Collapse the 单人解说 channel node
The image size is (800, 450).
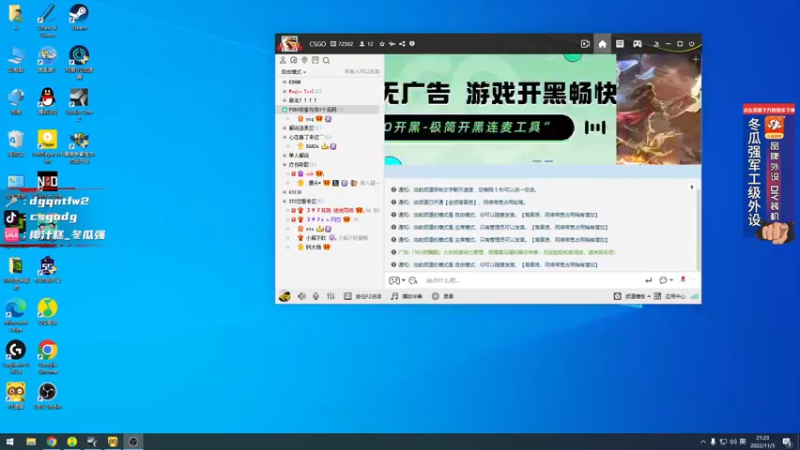point(285,156)
